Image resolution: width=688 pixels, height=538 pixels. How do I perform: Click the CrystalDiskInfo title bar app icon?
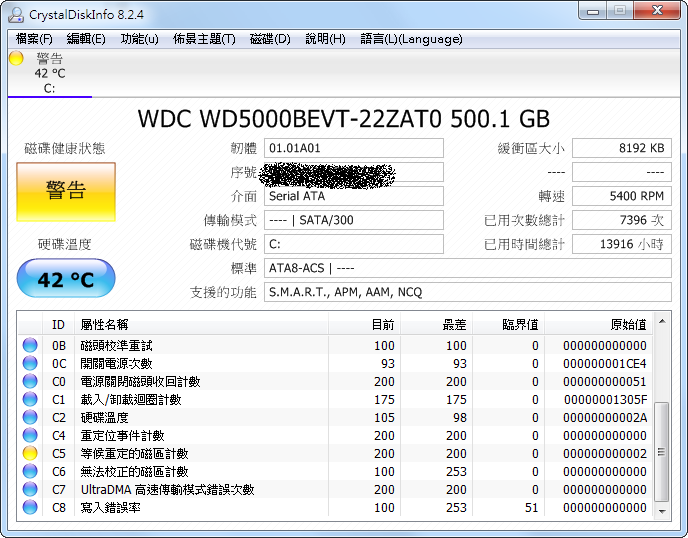point(16,14)
